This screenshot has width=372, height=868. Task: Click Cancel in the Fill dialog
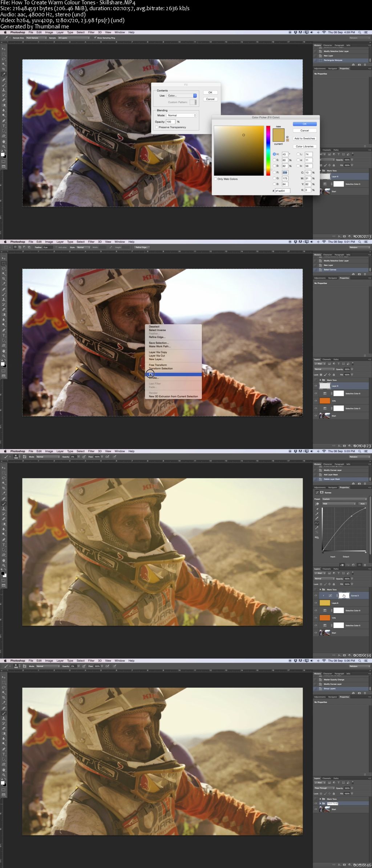[210, 99]
